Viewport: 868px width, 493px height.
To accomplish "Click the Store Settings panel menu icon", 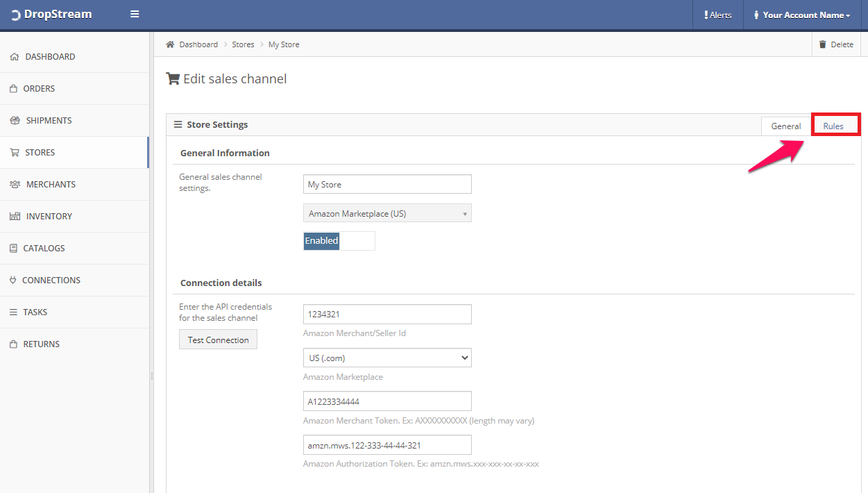I will (x=178, y=125).
